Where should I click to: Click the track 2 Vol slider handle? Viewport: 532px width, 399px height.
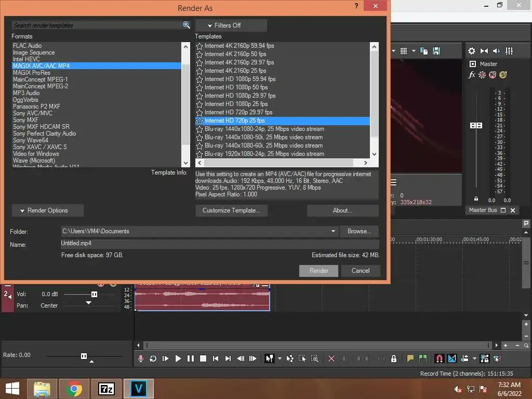pyautogui.click(x=95, y=294)
